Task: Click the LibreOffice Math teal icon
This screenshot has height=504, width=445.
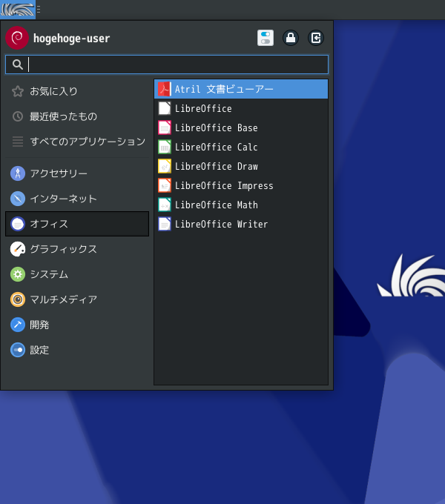Action: [165, 205]
